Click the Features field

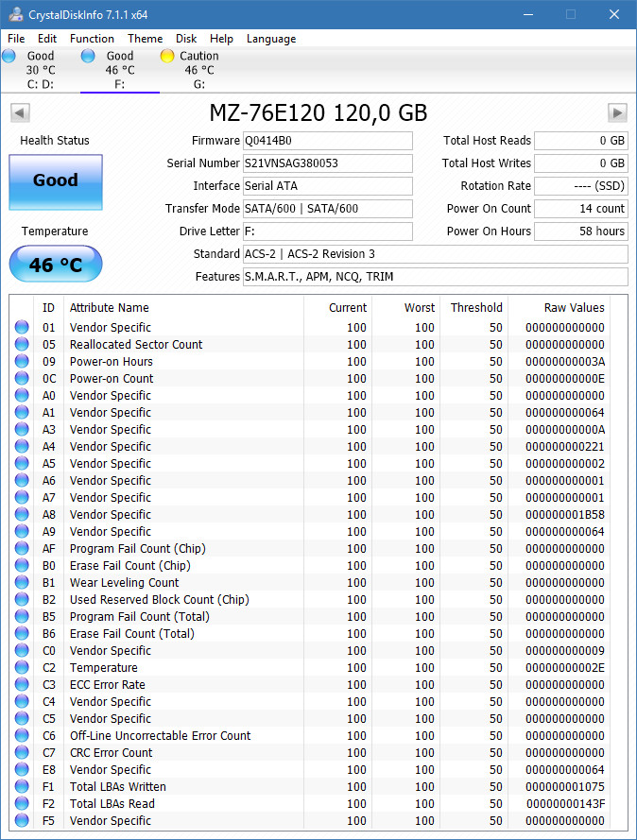click(x=436, y=277)
